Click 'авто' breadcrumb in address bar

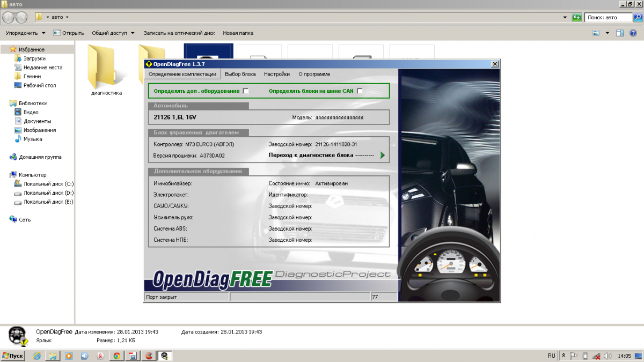click(57, 17)
